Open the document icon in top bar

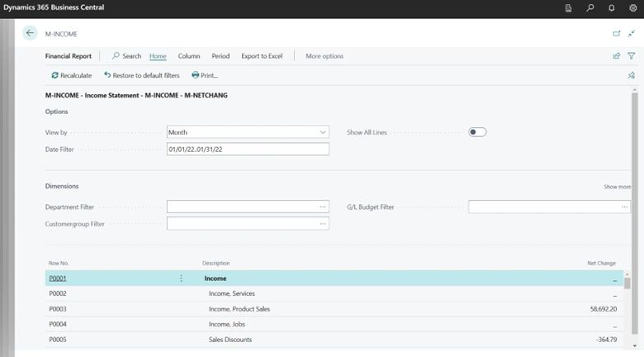[568, 7]
